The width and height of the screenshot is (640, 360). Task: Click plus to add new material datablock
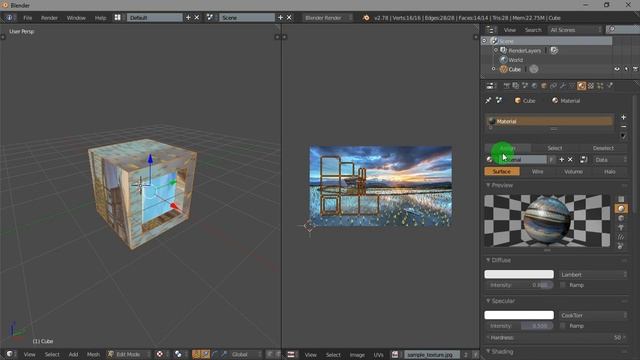(562, 160)
